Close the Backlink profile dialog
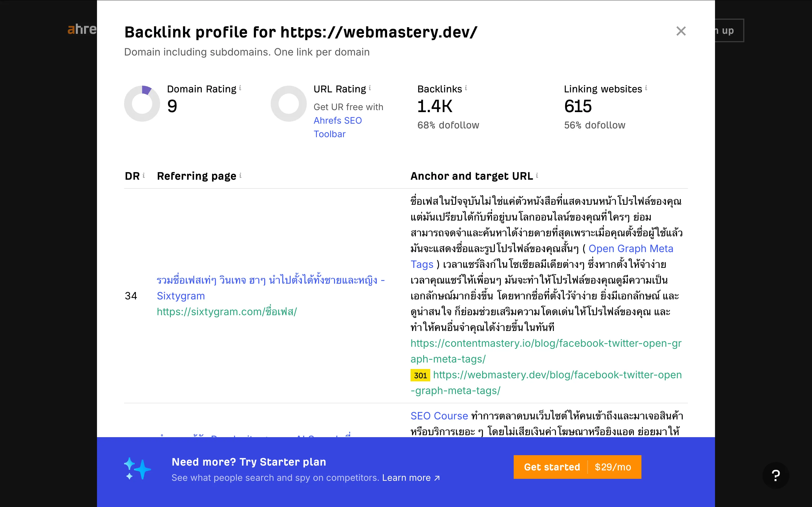The height and width of the screenshot is (507, 812). pos(681,31)
